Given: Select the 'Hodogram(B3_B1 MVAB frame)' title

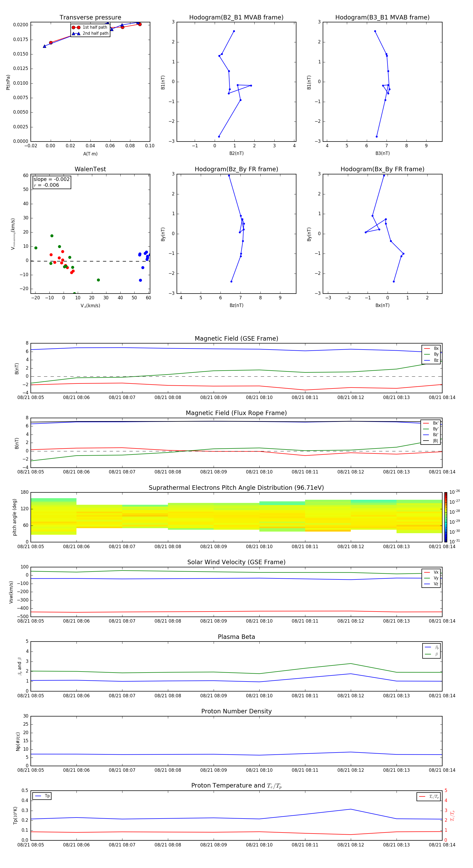Looking at the screenshot, I should pos(382,18).
